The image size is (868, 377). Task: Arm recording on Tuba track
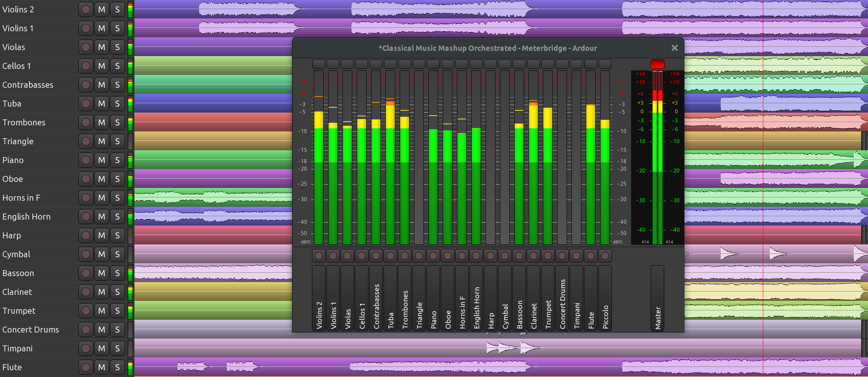[86, 104]
